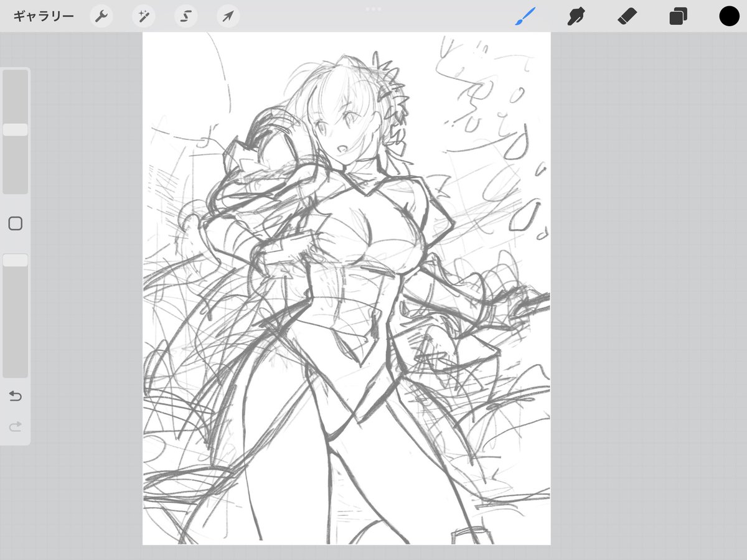This screenshot has width=747, height=560.
Task: Tap the square modify button in sidebar
Action: coord(16,224)
